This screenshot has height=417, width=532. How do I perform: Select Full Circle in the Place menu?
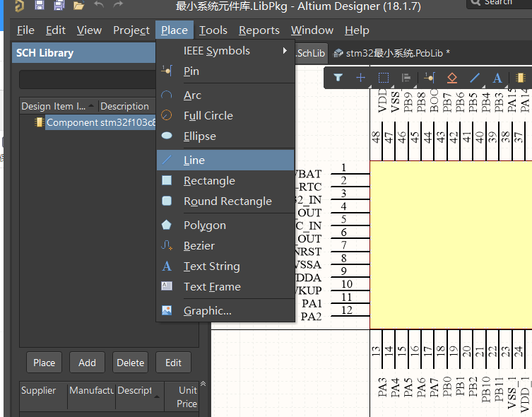(225, 116)
